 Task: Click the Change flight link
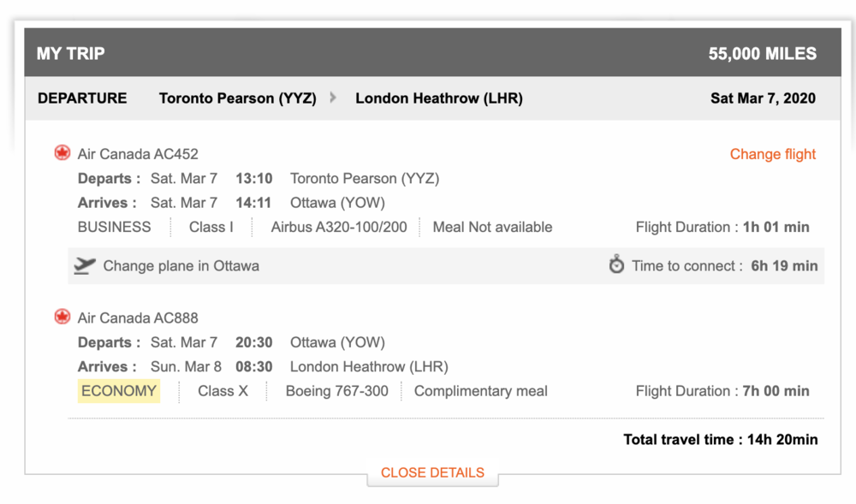[x=772, y=154]
